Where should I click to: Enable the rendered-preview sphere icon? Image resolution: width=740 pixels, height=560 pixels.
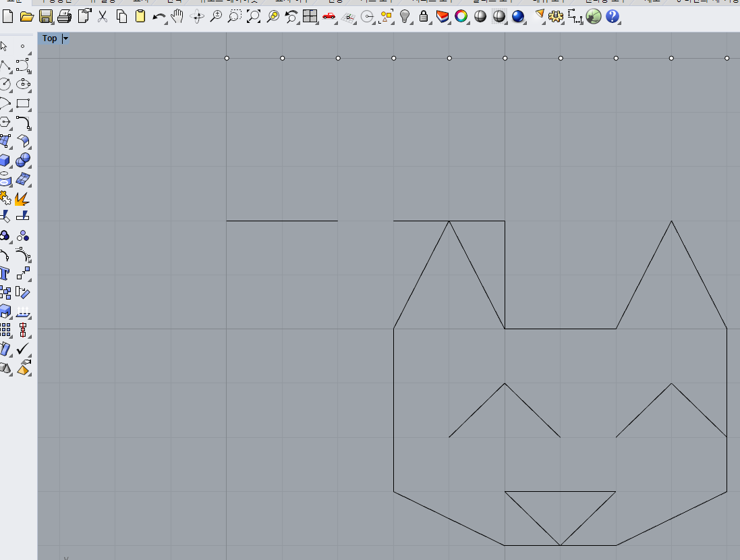click(x=499, y=16)
